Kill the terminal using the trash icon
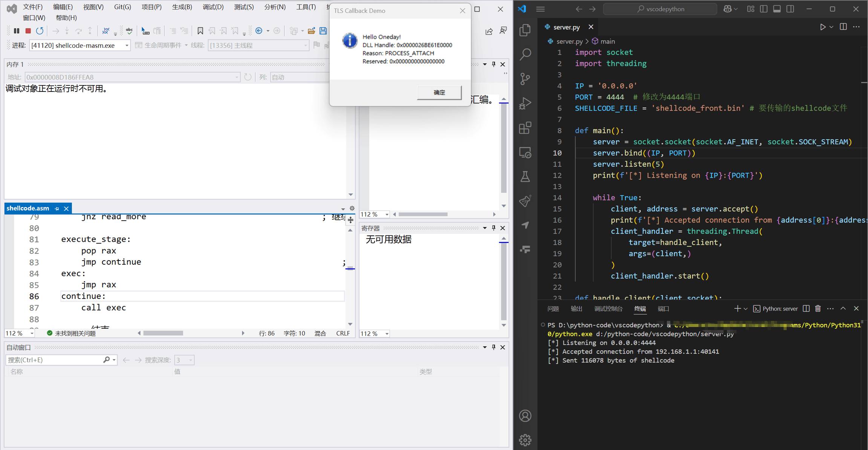The height and width of the screenshot is (450, 868). 818,309
